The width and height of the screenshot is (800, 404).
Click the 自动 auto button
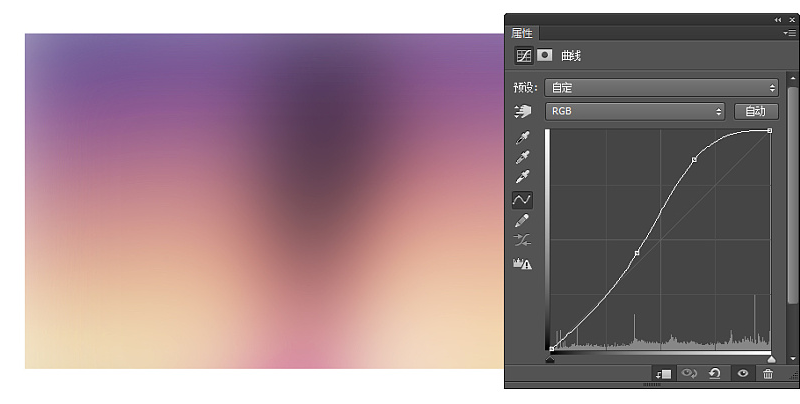click(756, 111)
